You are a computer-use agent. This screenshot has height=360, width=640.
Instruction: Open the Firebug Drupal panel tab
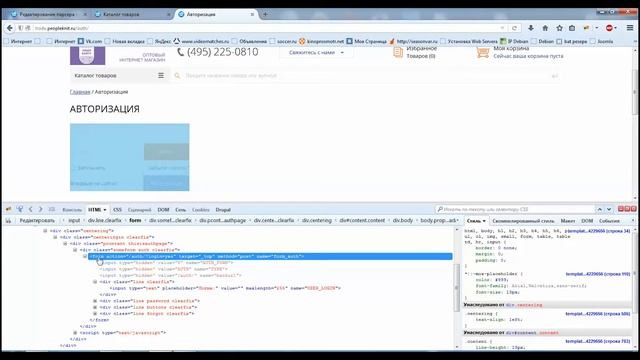pyautogui.click(x=223, y=209)
